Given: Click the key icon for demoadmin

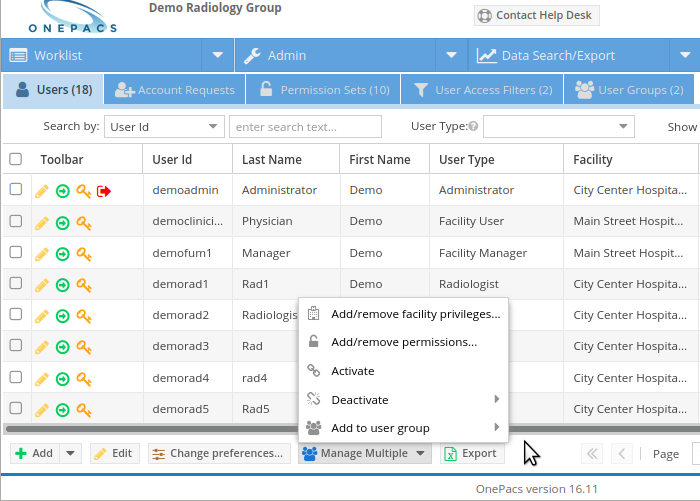Looking at the screenshot, I should tap(83, 192).
